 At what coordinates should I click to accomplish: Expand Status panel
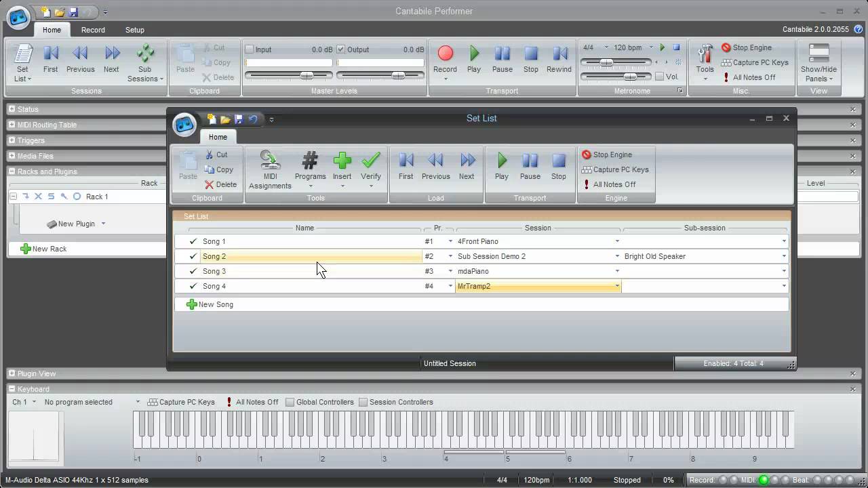coord(12,109)
